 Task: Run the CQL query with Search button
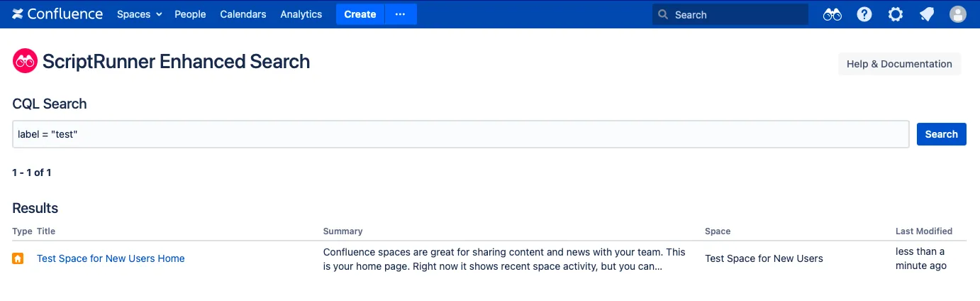(941, 134)
